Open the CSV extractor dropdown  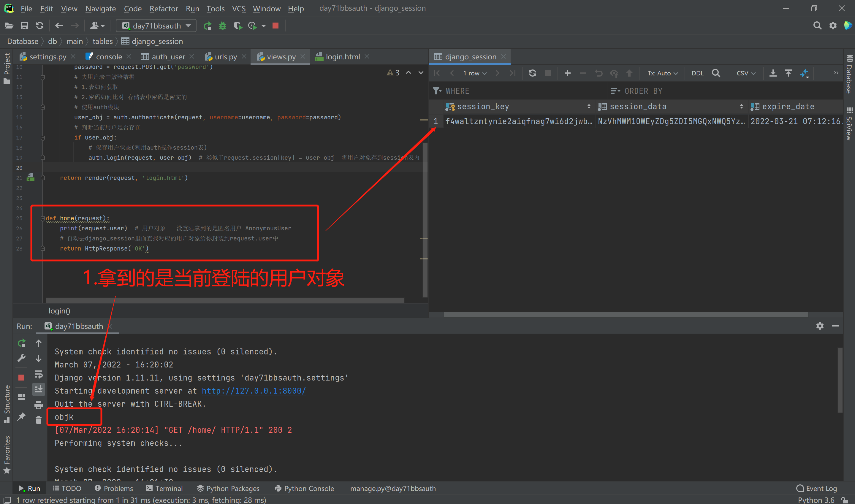point(746,73)
